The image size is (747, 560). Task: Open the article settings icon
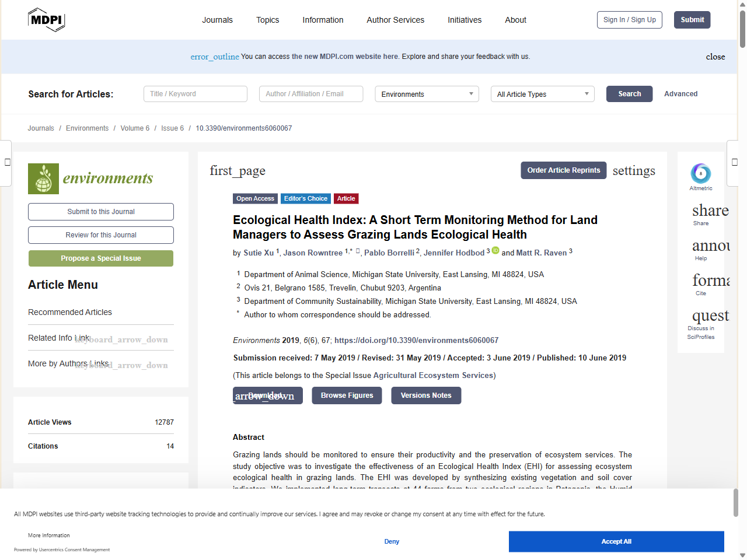coord(633,171)
